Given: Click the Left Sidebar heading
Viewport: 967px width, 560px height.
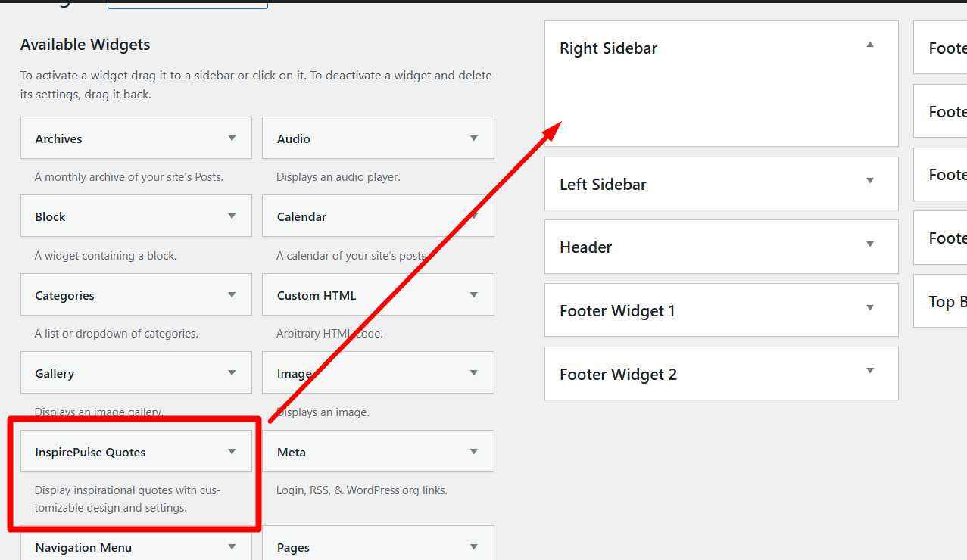Looking at the screenshot, I should (x=603, y=184).
